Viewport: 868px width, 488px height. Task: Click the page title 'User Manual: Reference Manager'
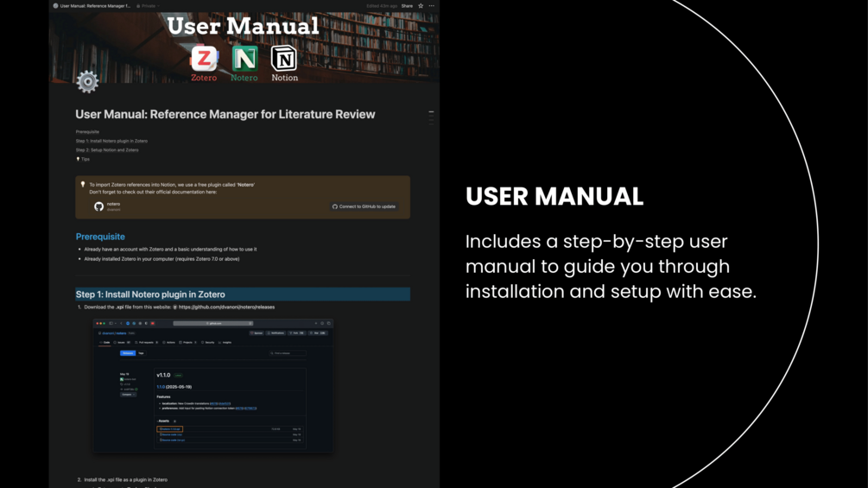(225, 115)
